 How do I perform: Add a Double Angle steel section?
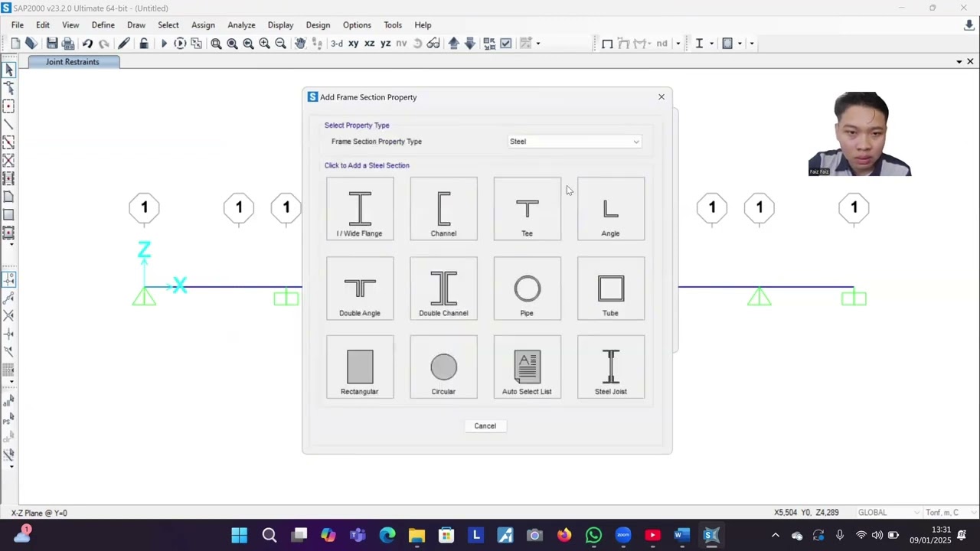pos(360,289)
